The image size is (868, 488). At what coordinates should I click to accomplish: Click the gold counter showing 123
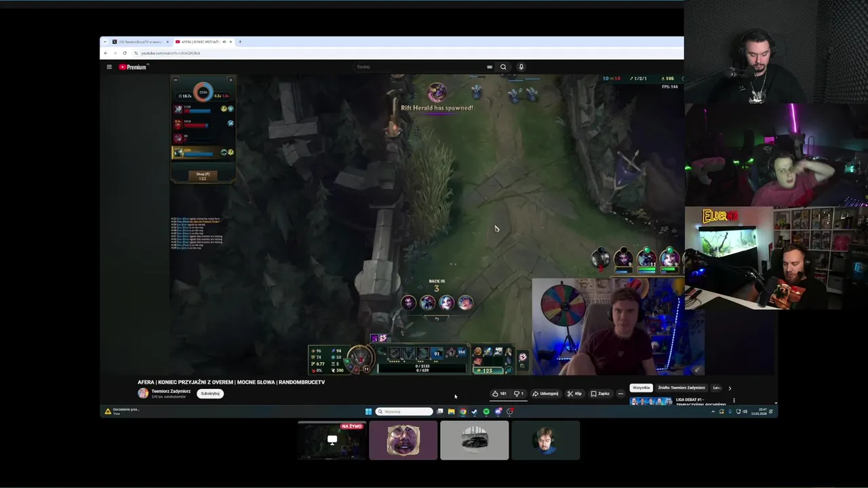point(488,371)
